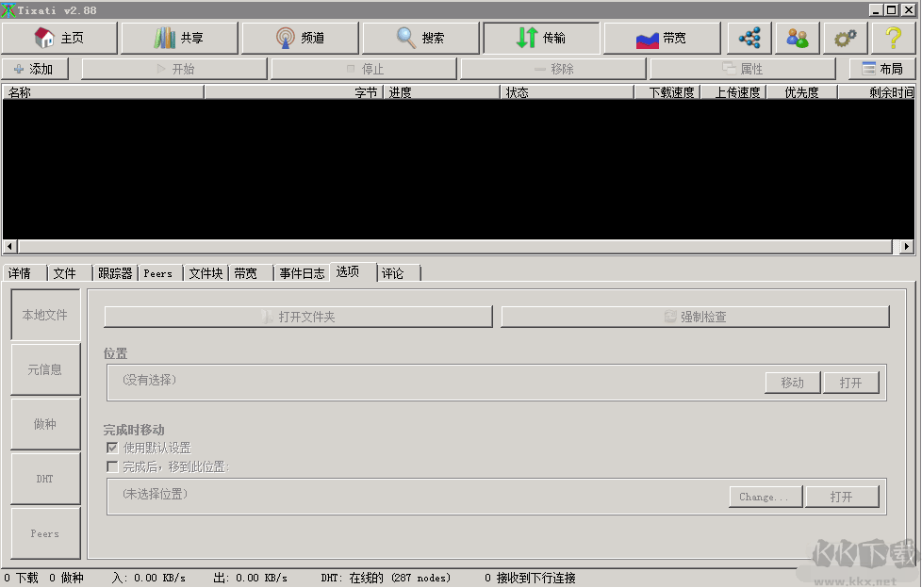Switch to the 传输 transfers view
Screen dimensions: 922x588
pos(540,38)
